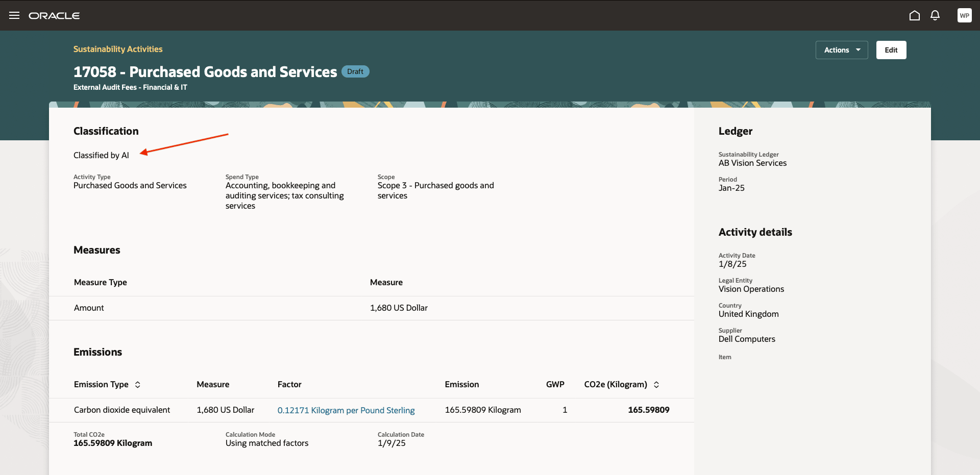Expand the Actions dropdown menu
The image size is (980, 475).
point(842,50)
